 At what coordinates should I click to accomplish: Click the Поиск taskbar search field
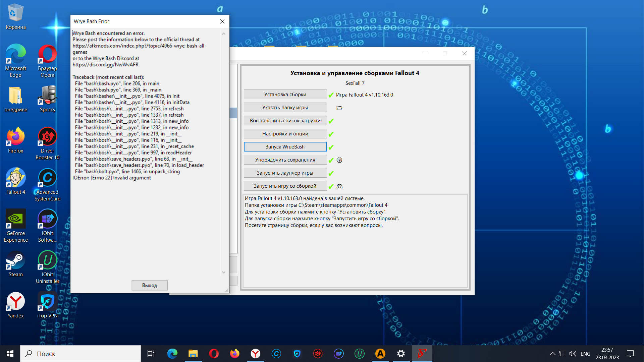coord(80,354)
